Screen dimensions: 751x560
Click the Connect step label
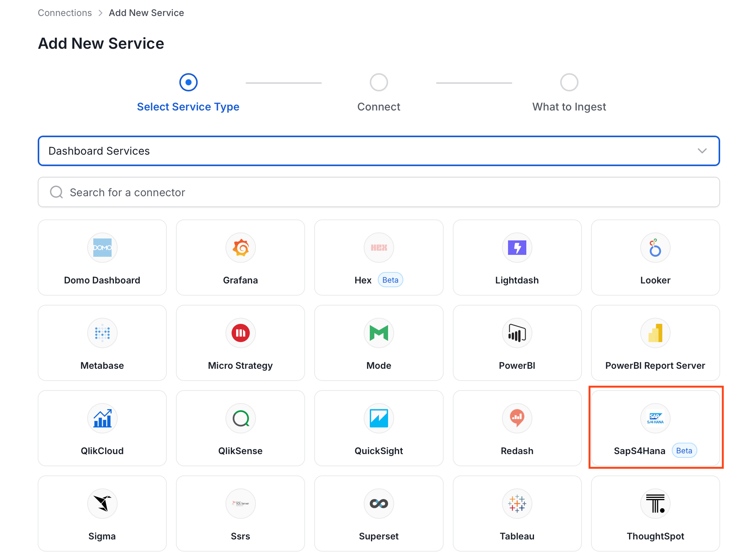[x=379, y=107]
